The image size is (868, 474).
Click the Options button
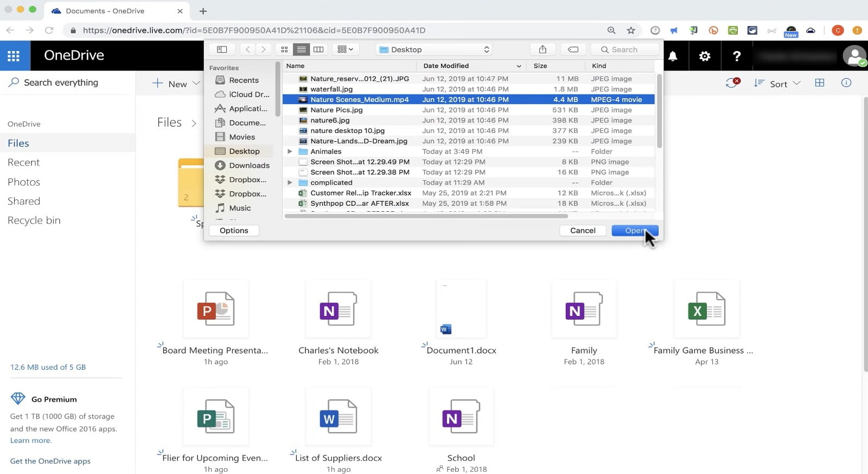pos(234,230)
